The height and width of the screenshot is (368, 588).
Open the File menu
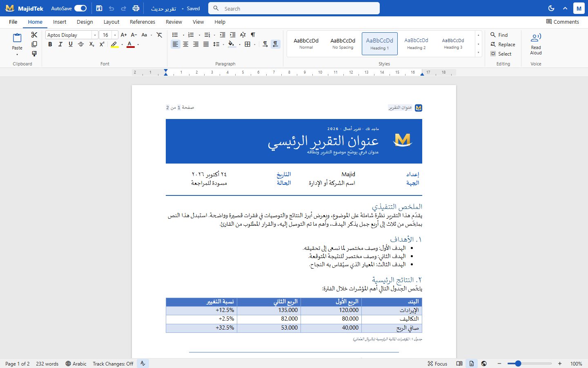pyautogui.click(x=13, y=22)
